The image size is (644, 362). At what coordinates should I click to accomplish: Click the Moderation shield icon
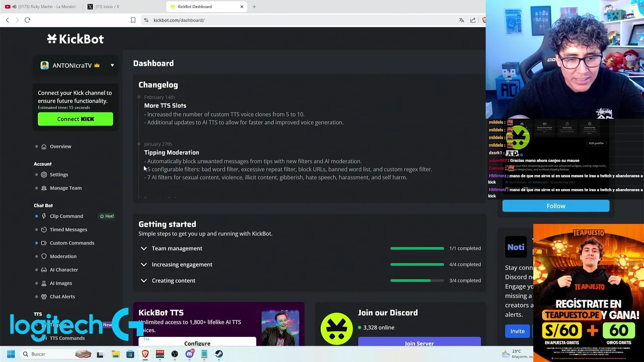point(44,256)
